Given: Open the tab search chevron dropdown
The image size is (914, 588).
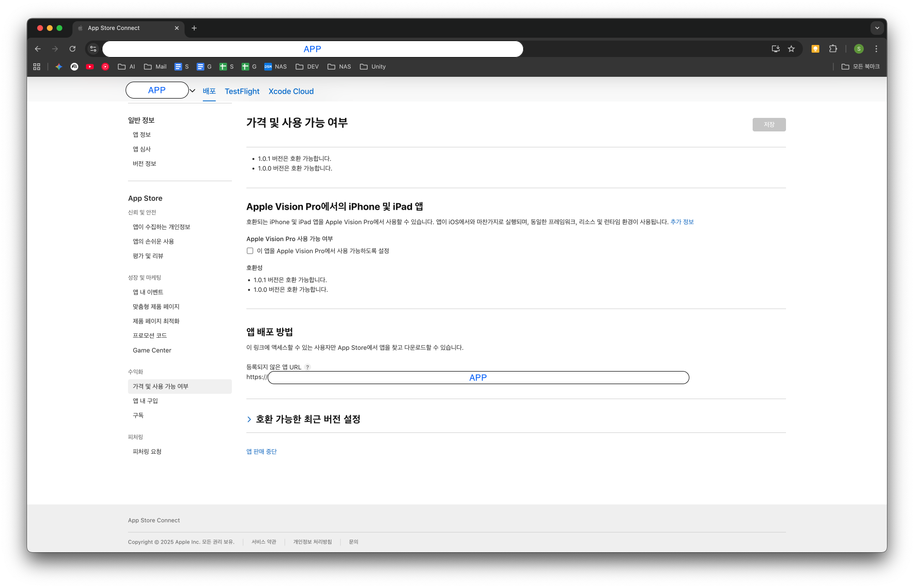Looking at the screenshot, I should tap(877, 28).
